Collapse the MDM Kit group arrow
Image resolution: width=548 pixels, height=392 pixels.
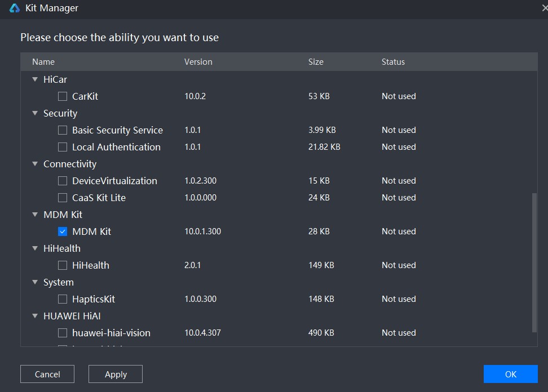(35, 215)
